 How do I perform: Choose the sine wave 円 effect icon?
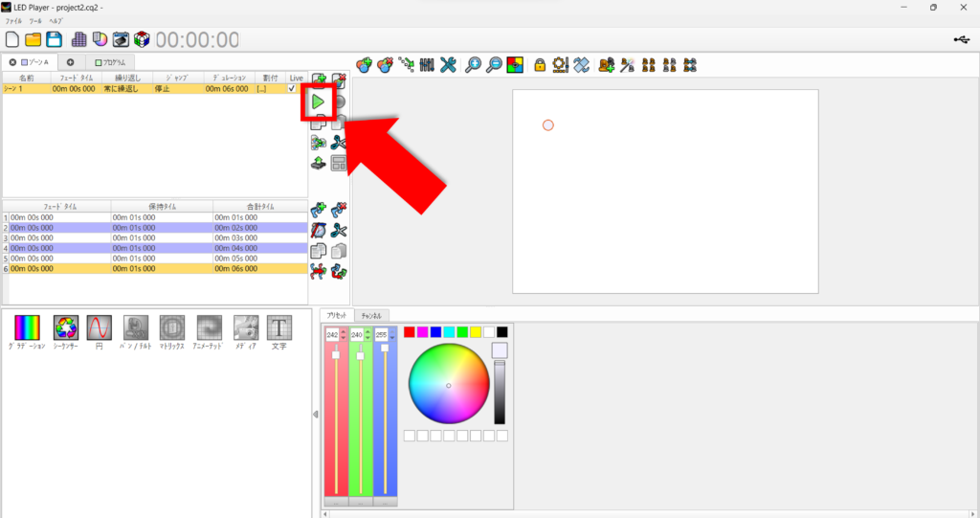tap(100, 328)
